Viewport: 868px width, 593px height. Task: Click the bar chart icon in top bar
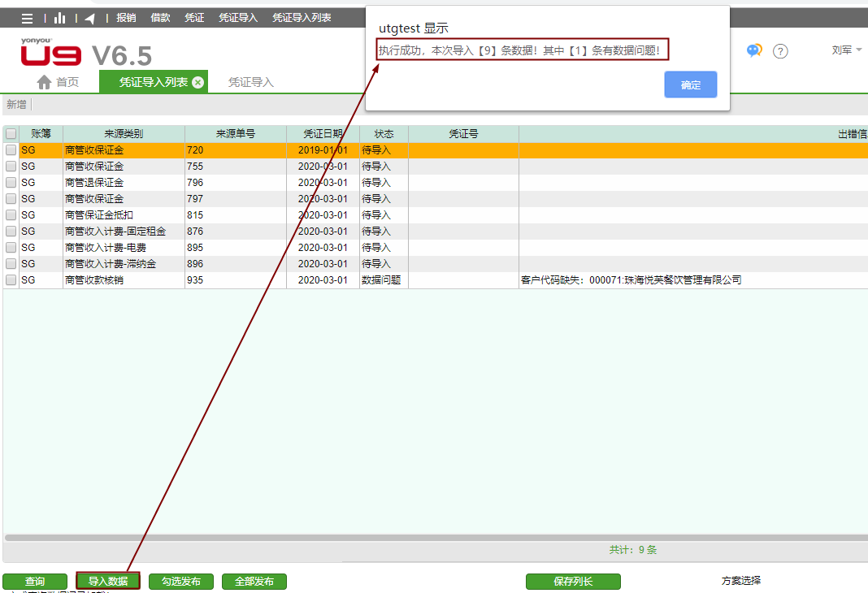point(59,18)
